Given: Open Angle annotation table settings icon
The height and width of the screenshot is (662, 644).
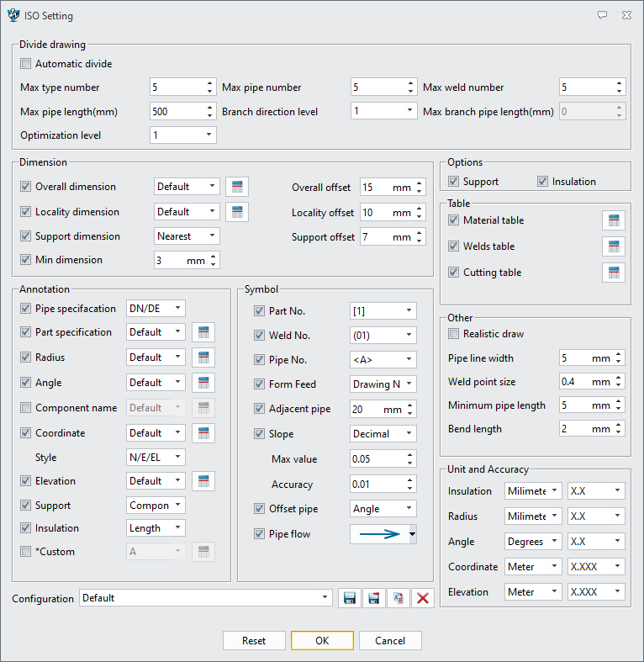Looking at the screenshot, I should pyautogui.click(x=203, y=383).
